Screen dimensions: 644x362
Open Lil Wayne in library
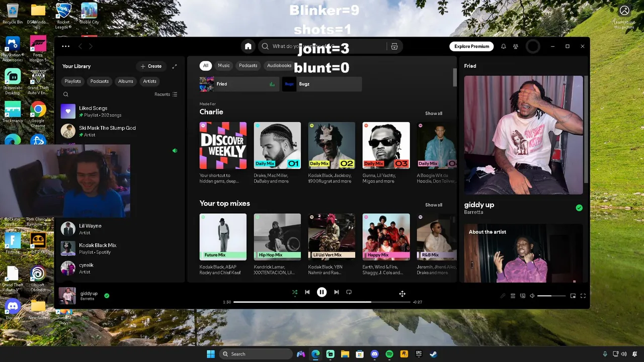pos(119,229)
